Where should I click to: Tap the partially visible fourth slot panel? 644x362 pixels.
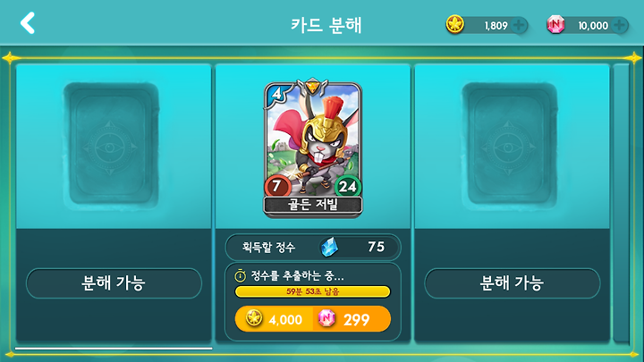621,202
